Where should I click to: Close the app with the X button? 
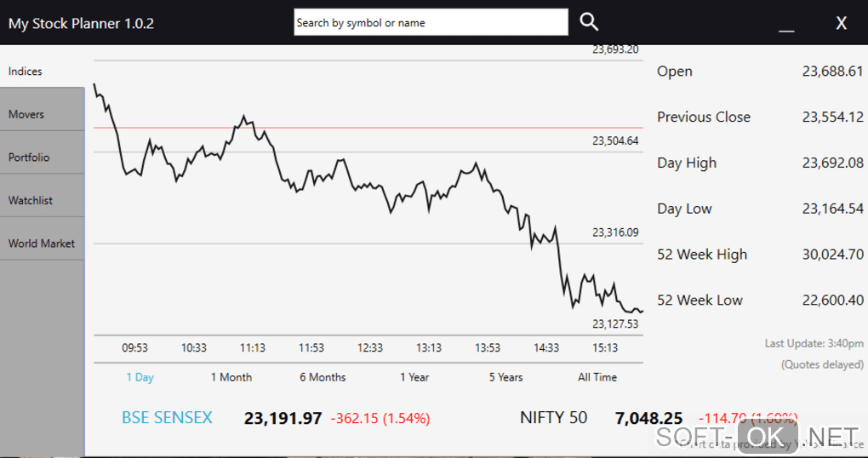[x=841, y=23]
